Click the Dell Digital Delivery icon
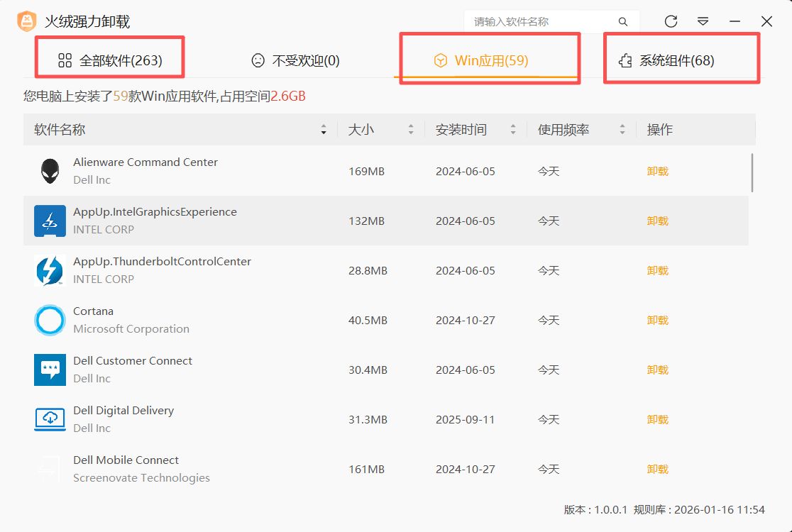The width and height of the screenshot is (792, 532). [50, 419]
